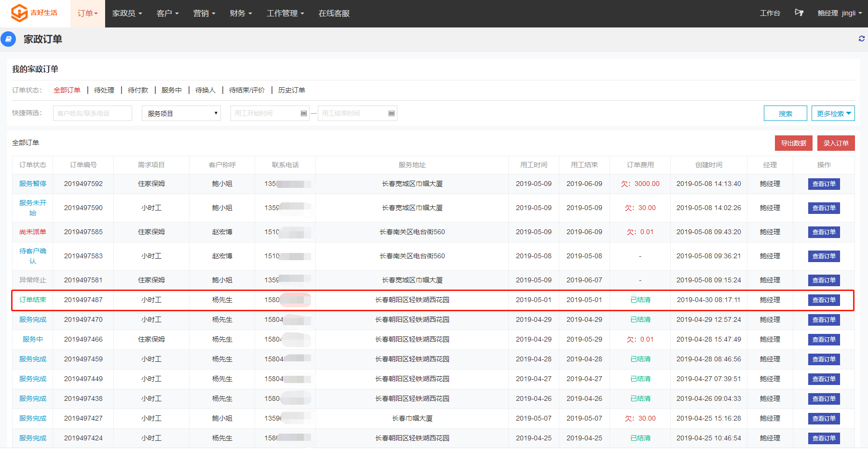Viewport: 868px width, 450px height.
Task: View order 2019497487 with 查看订单
Action: click(x=824, y=300)
